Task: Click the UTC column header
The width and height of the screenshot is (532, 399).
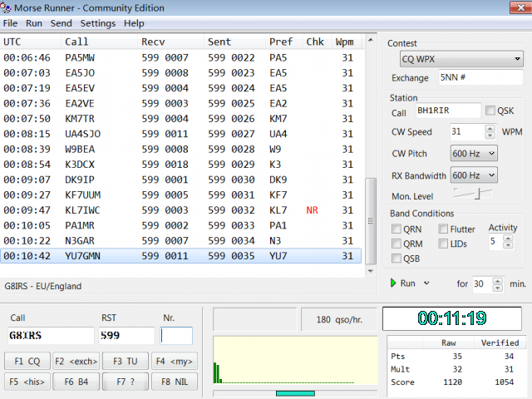Action: click(31, 42)
